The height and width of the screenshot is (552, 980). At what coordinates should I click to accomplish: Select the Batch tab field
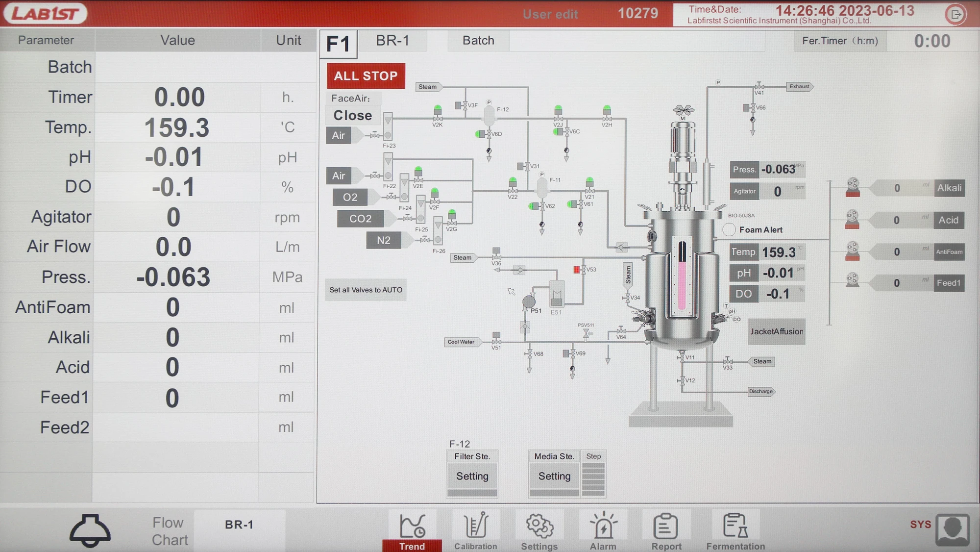[478, 41]
